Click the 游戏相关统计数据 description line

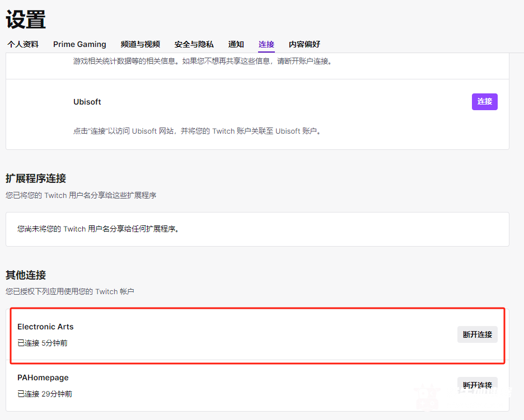(203, 61)
